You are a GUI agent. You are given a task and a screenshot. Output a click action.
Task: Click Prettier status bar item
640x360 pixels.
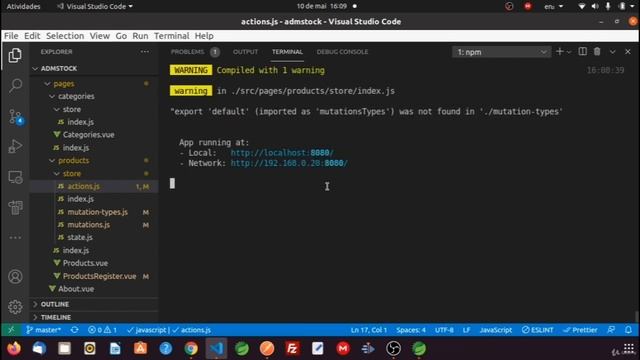click(x=580, y=330)
